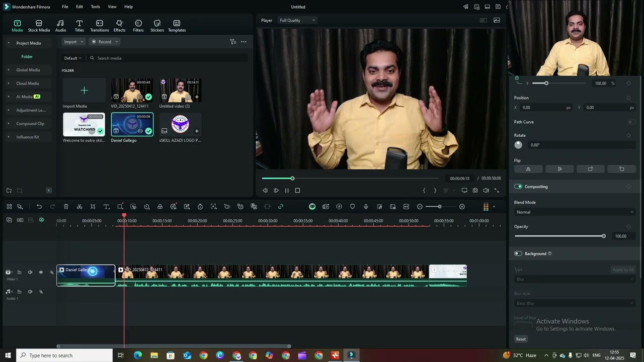Open the Stock Media tab
Viewport: 644px width, 362px height.
(x=39, y=26)
